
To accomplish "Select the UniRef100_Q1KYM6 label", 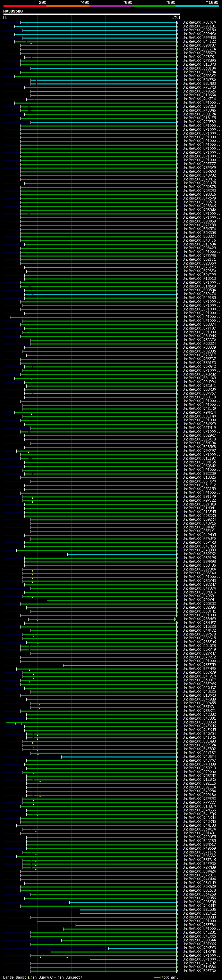I will click(x=199, y=951).
